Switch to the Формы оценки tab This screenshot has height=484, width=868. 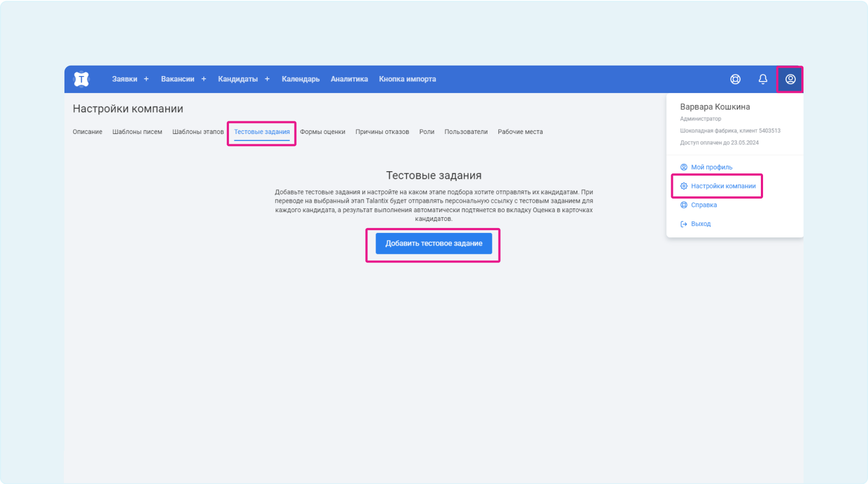[322, 132]
